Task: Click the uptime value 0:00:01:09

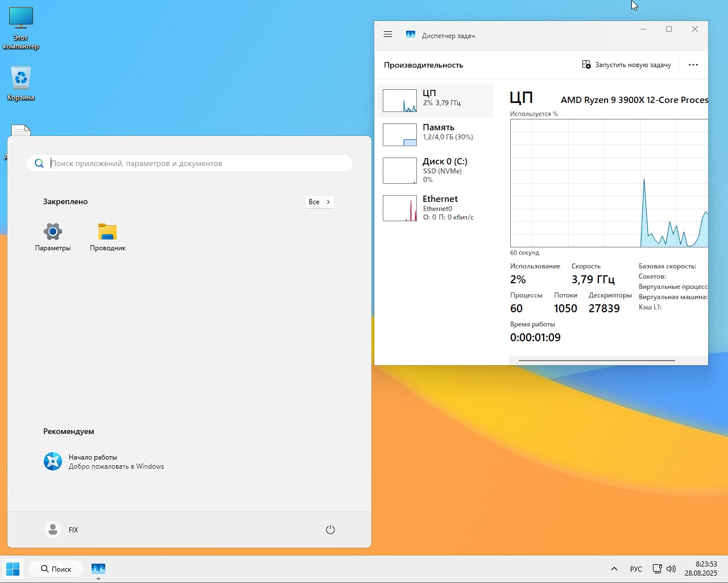Action: 535,337
